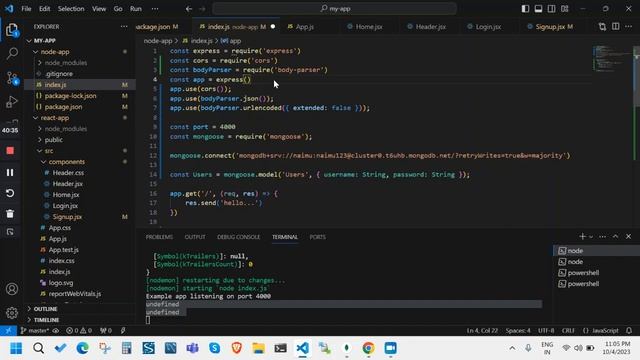Open the Manage settings gear
640x360 pixels.
(x=12, y=313)
